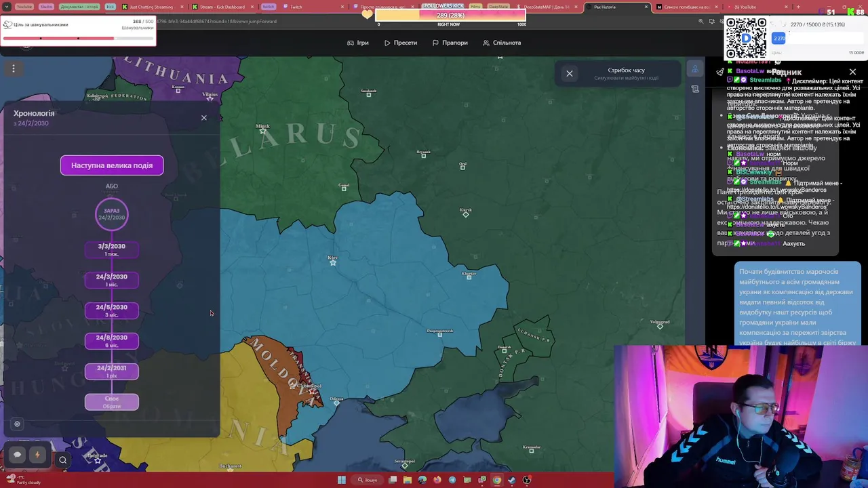
Task: Choose the custom date option Своє
Action: point(112,402)
